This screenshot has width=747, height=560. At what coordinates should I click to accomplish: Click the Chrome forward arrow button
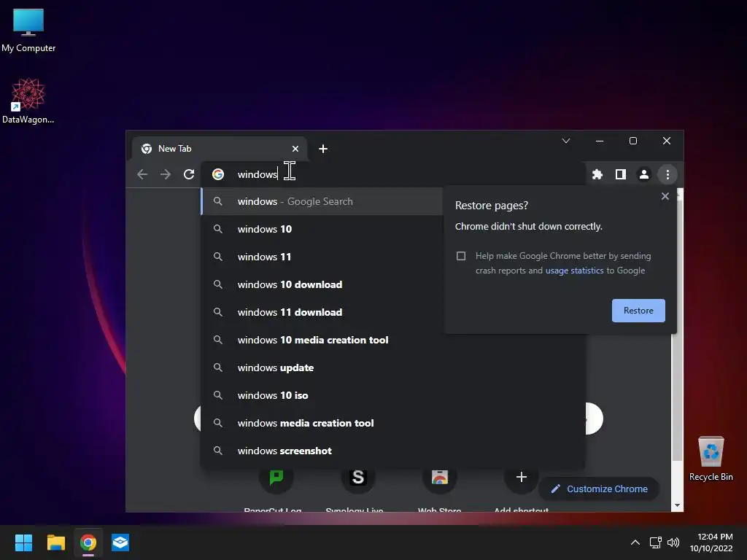point(166,174)
